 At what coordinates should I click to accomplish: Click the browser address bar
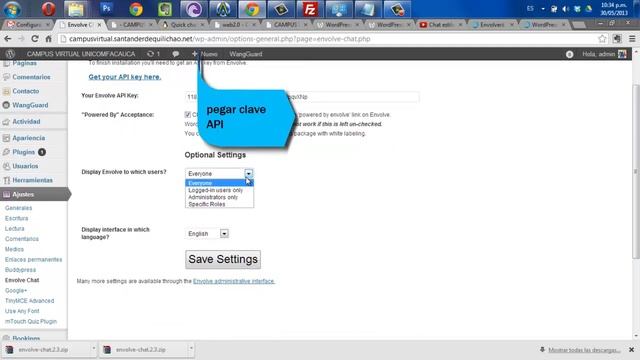pyautogui.click(x=327, y=39)
